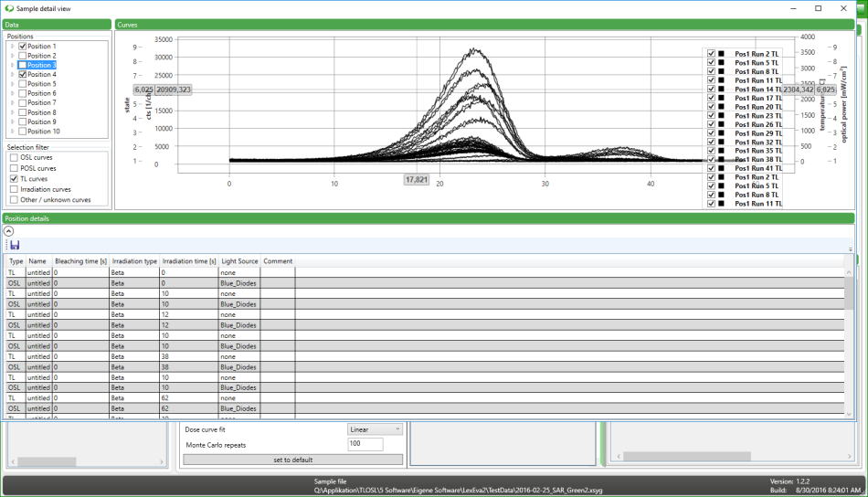
Task: Expand the Position 6 tree node
Action: point(12,93)
